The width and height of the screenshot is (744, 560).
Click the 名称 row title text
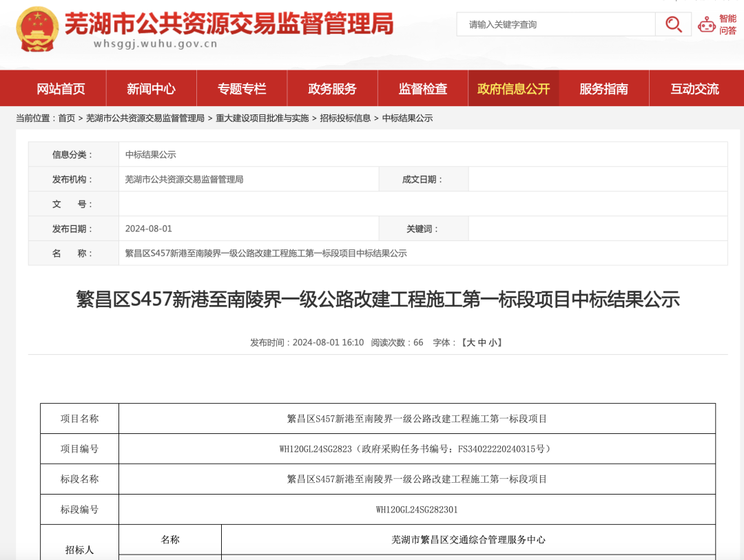pyautogui.click(x=266, y=253)
